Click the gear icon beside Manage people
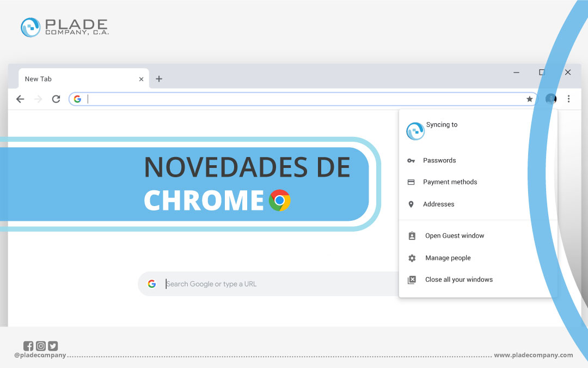 pos(412,258)
